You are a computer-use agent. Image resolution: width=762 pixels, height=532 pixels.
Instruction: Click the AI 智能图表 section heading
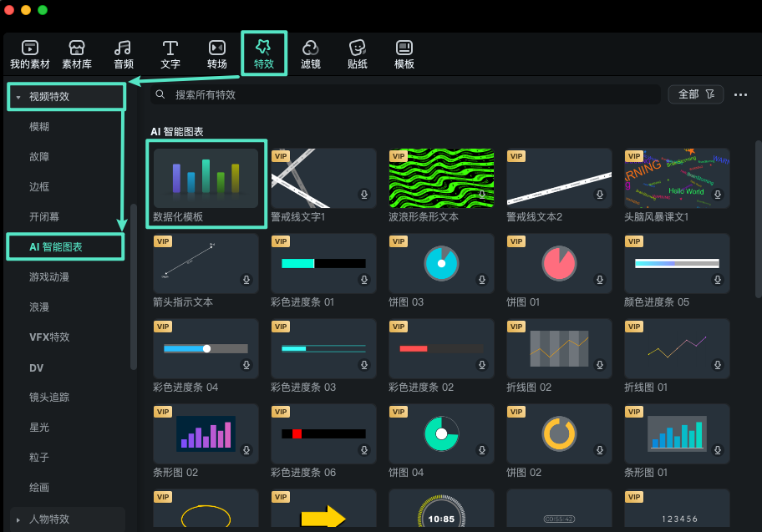tap(177, 132)
